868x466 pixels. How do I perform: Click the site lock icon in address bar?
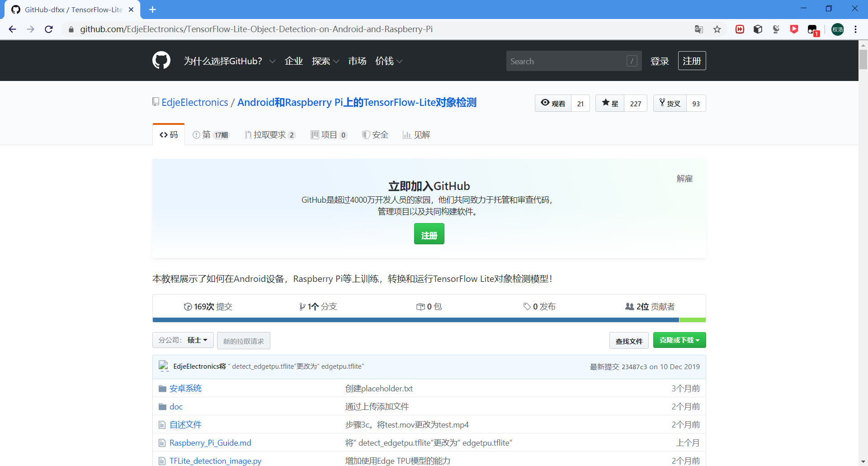[71, 29]
